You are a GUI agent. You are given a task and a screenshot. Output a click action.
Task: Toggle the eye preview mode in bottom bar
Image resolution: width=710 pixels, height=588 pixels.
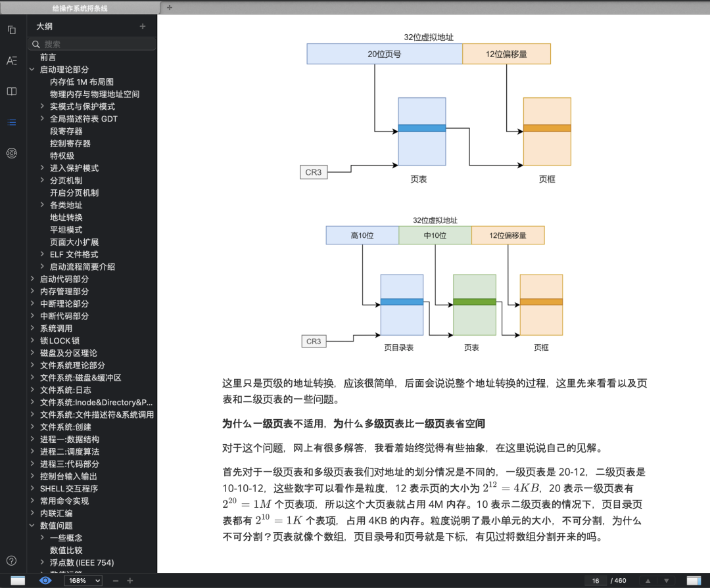45,581
